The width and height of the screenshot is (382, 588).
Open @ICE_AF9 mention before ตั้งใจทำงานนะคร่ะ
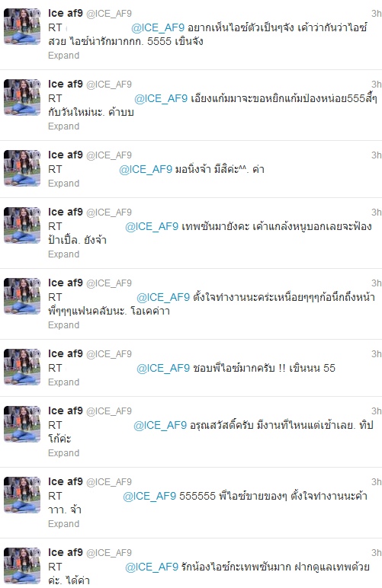click(163, 297)
